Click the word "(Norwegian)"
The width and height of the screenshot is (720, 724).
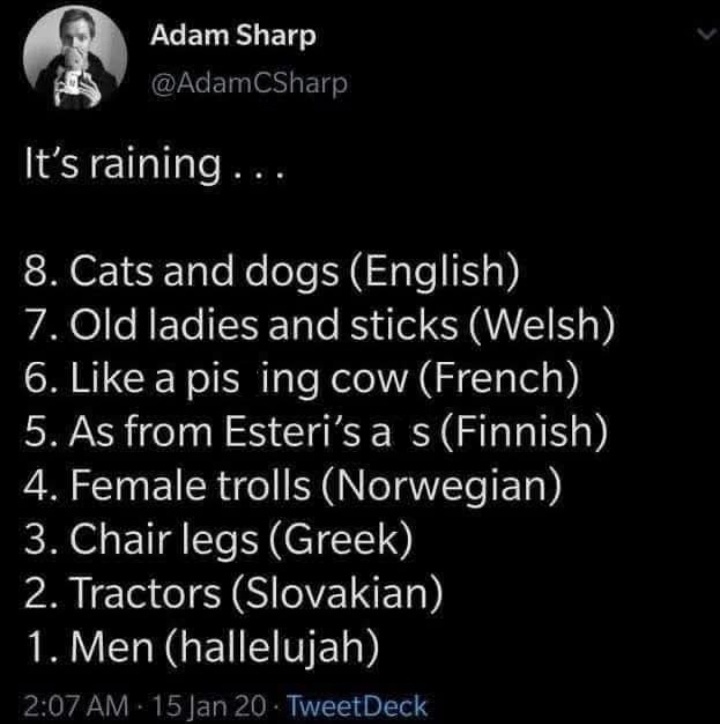[x=451, y=489]
